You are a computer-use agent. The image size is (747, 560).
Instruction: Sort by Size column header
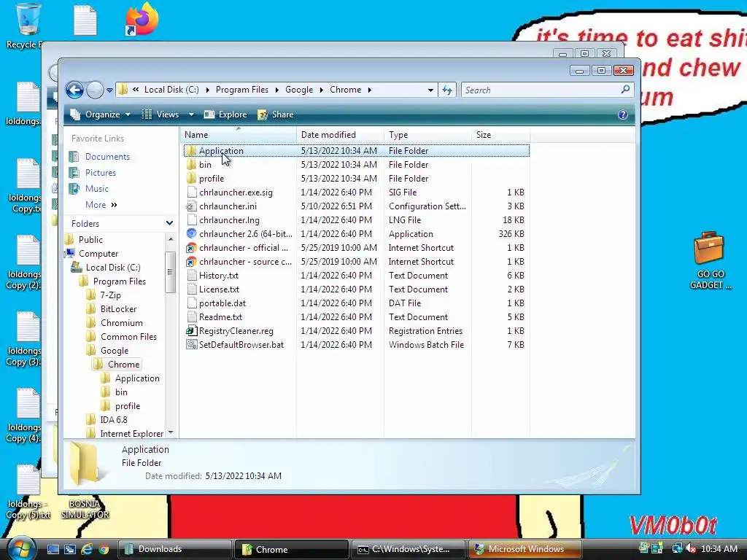[x=500, y=135]
